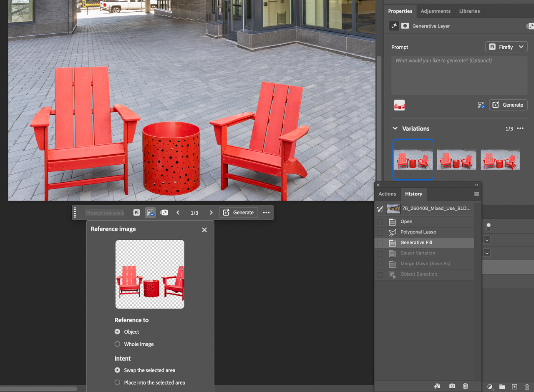Open lower dropdown behind History panel
Screen dimensions: 534x392
click(487, 253)
